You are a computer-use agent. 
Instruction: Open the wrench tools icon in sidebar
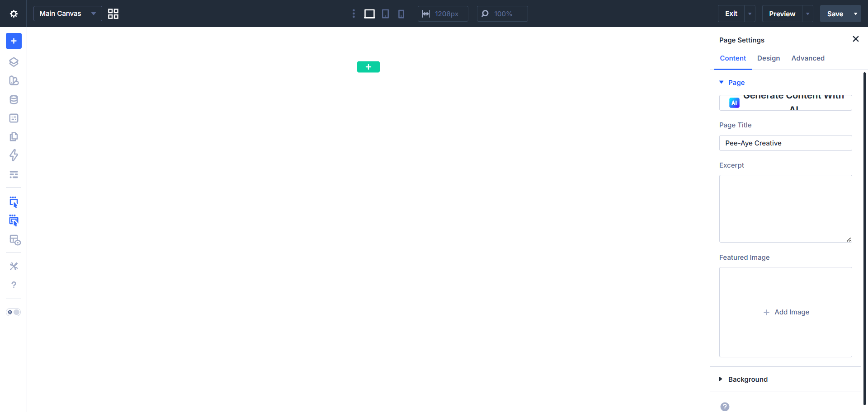coord(14,267)
